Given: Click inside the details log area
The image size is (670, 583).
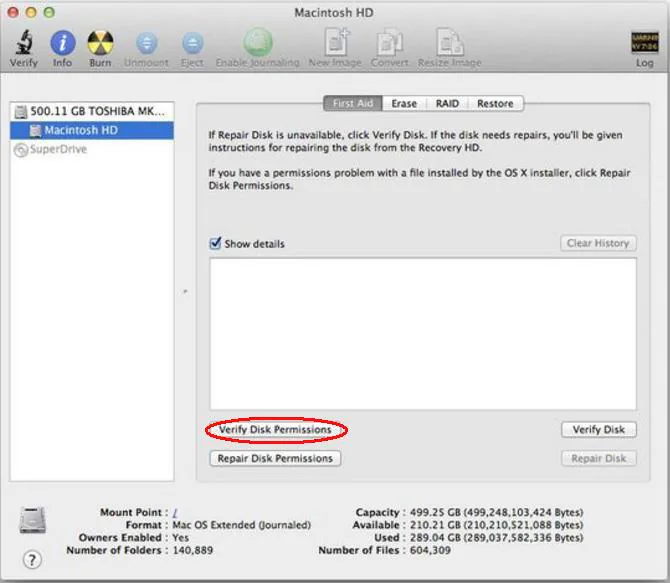Looking at the screenshot, I should click(x=423, y=334).
